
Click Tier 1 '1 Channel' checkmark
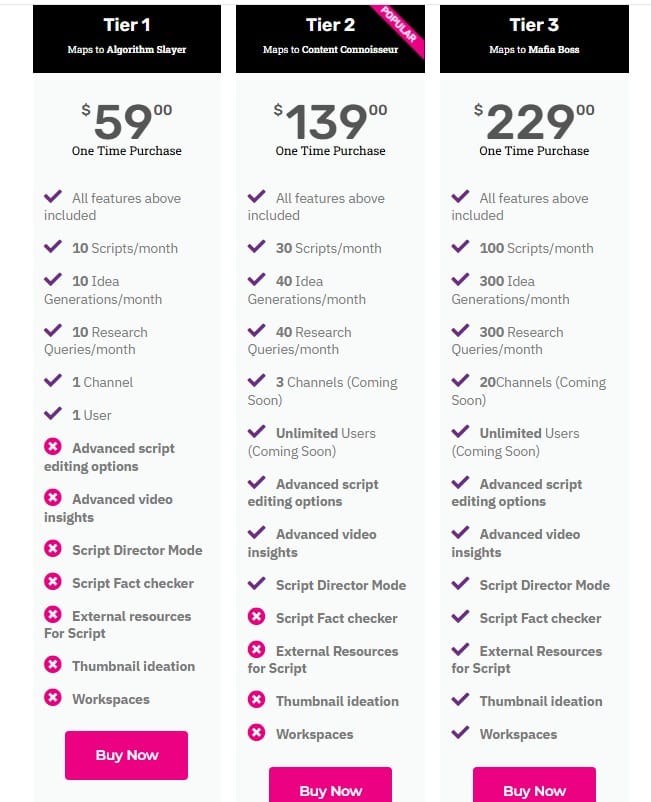(52, 381)
